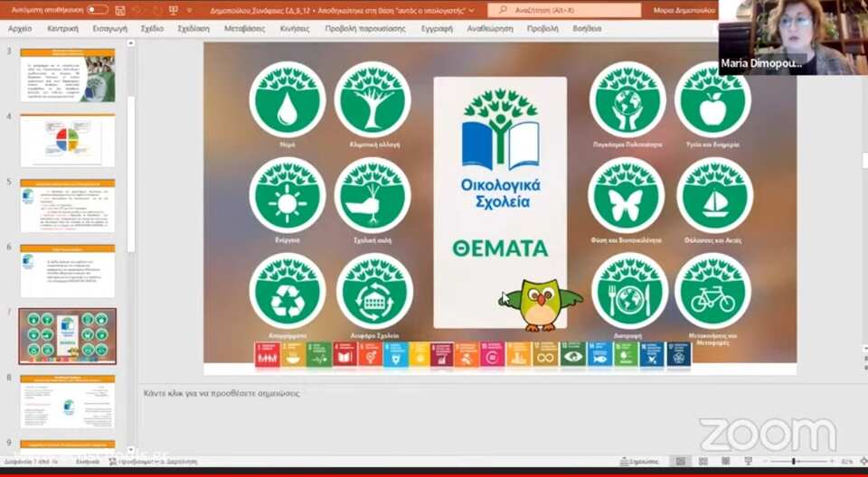Click the Οικολογικά Σχολεία logo
This screenshot has width=868, height=477.
coord(500,148)
